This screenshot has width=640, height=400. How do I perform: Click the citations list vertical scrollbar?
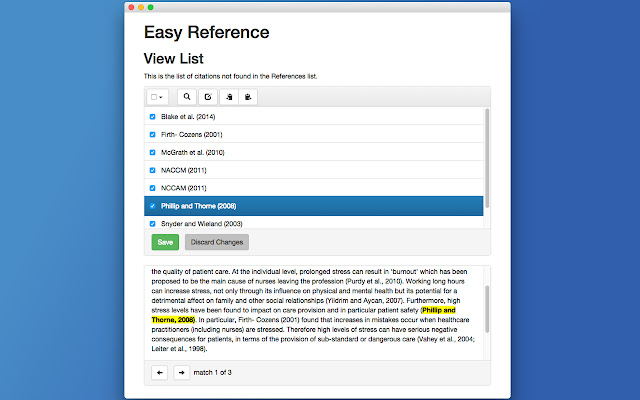coord(487,158)
